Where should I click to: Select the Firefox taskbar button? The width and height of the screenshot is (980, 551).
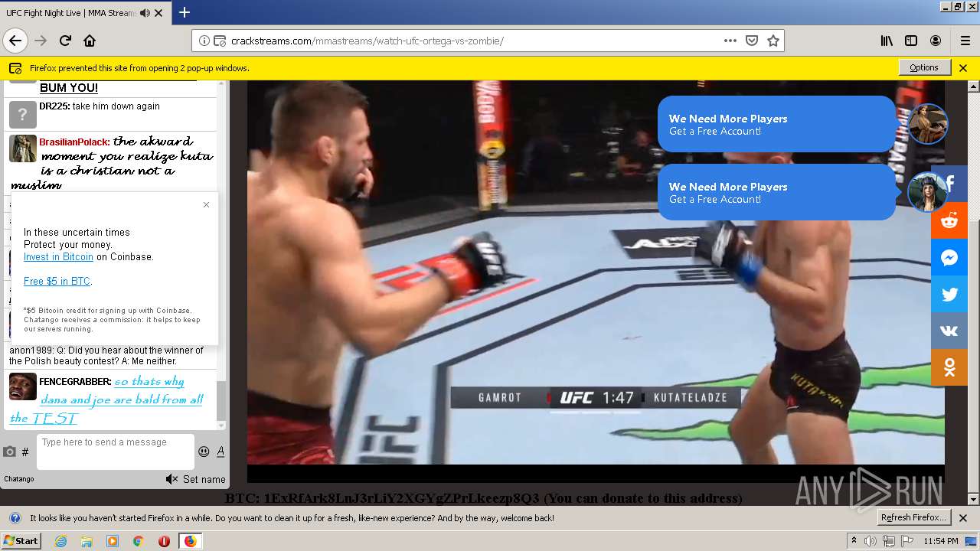pos(190,541)
